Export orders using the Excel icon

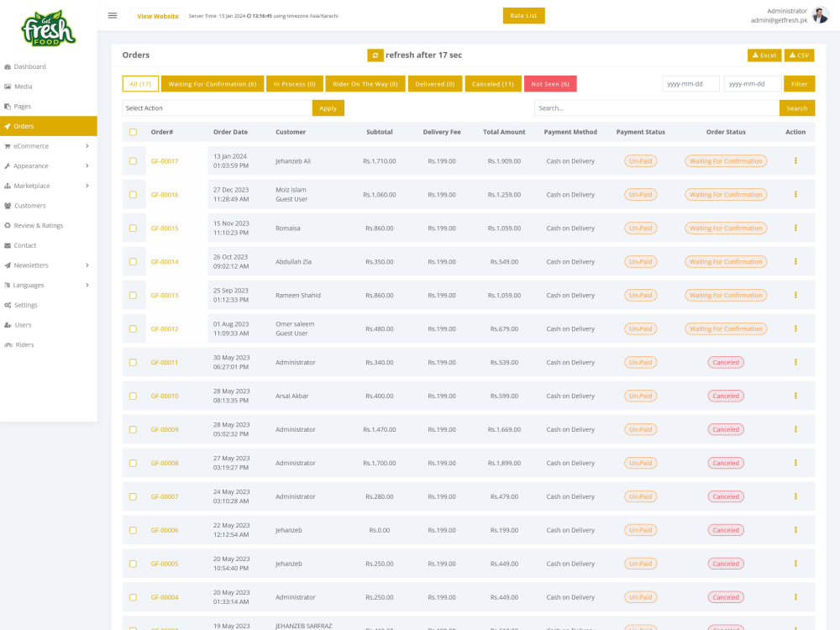[x=764, y=55]
